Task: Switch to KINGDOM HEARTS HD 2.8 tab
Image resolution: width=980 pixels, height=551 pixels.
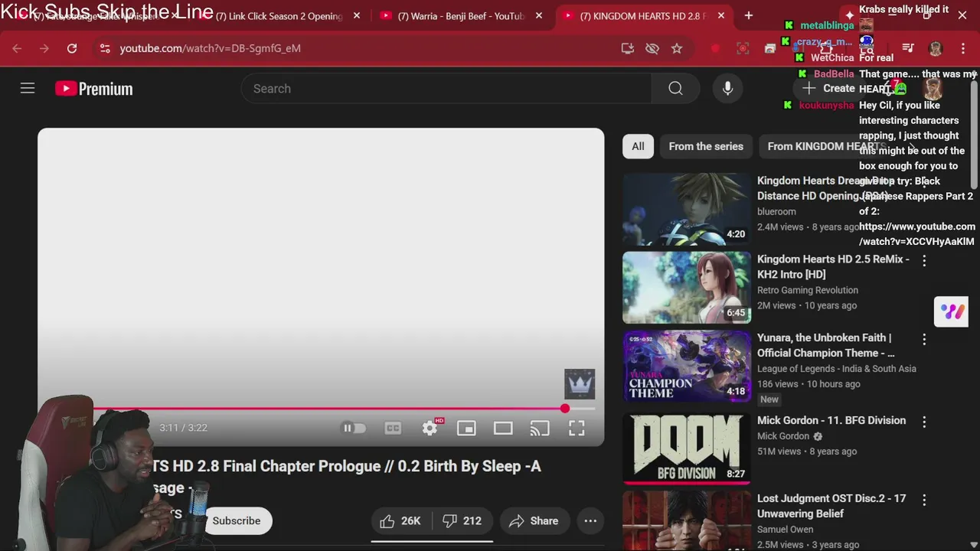Action: pos(643,16)
